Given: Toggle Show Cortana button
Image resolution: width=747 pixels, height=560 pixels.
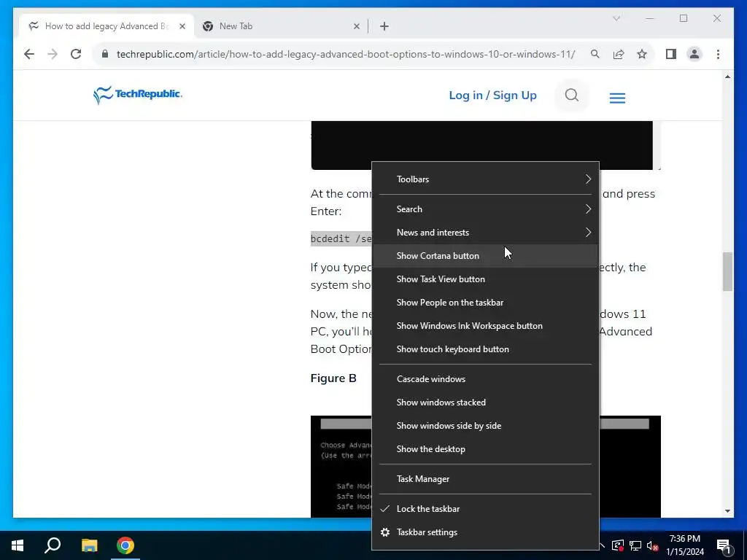Looking at the screenshot, I should click(485, 256).
